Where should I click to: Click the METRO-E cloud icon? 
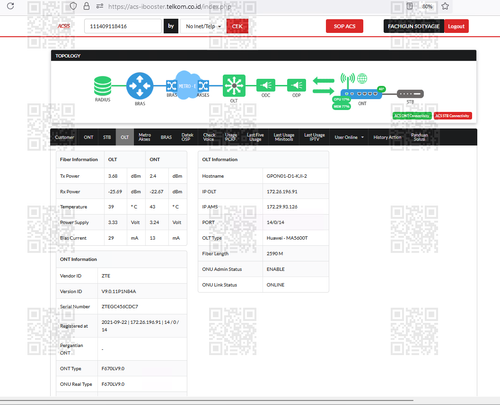tap(187, 85)
